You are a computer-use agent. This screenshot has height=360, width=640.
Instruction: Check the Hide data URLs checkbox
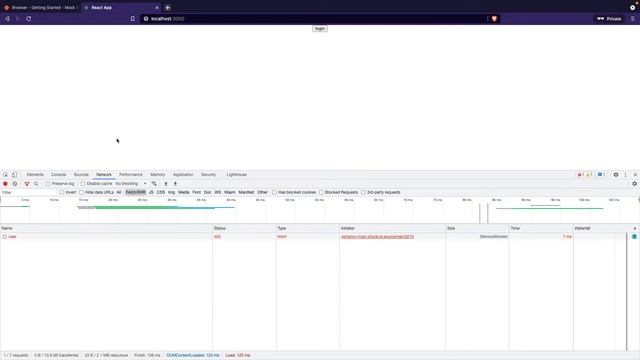(81, 192)
